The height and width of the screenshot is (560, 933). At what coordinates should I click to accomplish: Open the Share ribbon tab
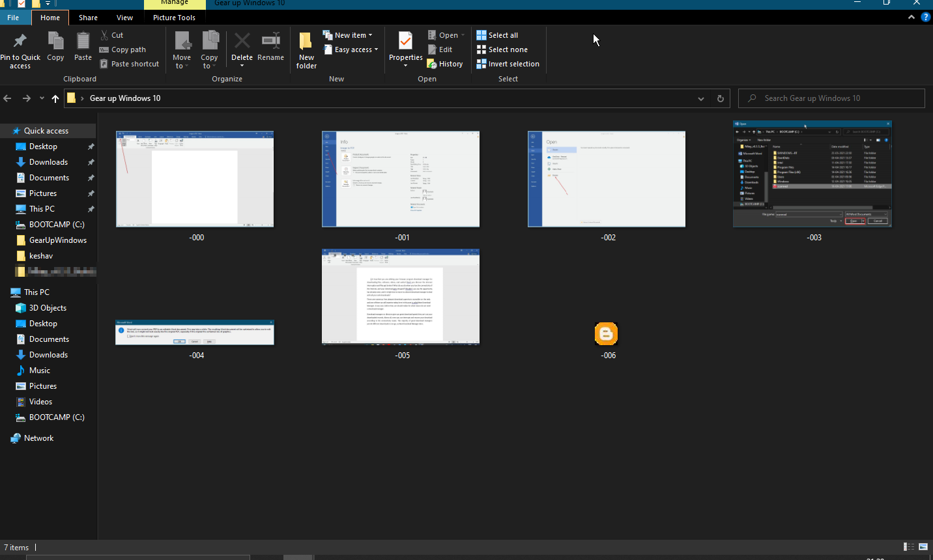coord(88,18)
